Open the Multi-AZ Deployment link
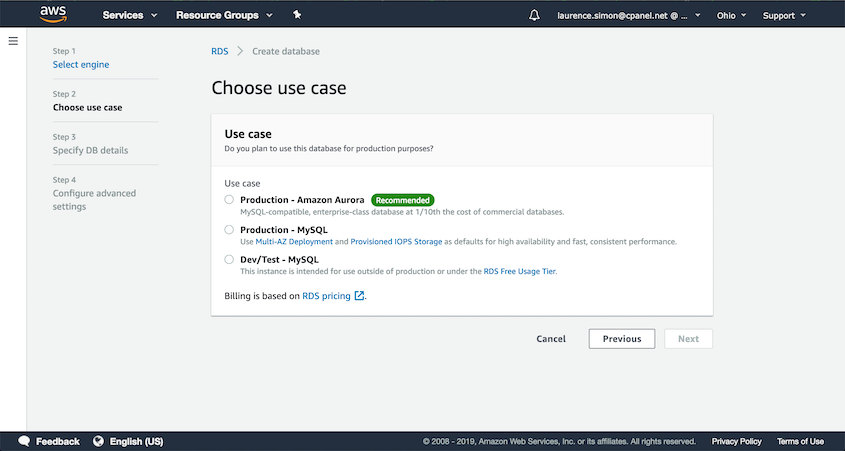 pos(294,242)
